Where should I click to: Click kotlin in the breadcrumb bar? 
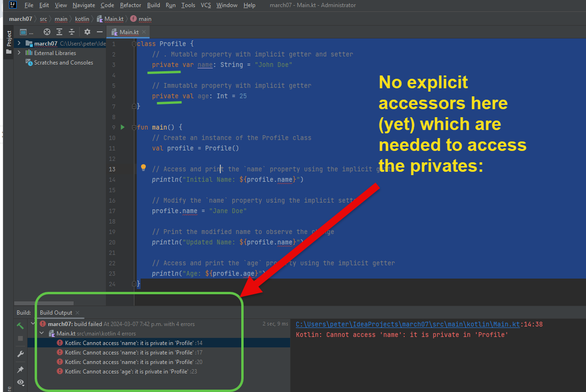pos(82,19)
